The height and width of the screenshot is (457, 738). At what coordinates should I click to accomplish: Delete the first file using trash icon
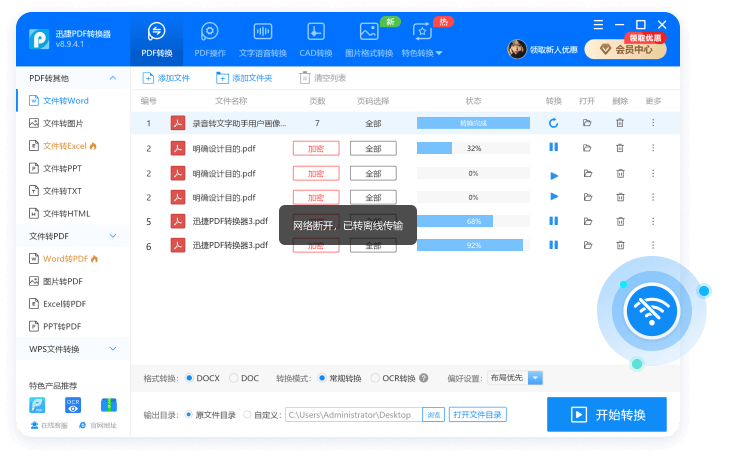pos(620,123)
